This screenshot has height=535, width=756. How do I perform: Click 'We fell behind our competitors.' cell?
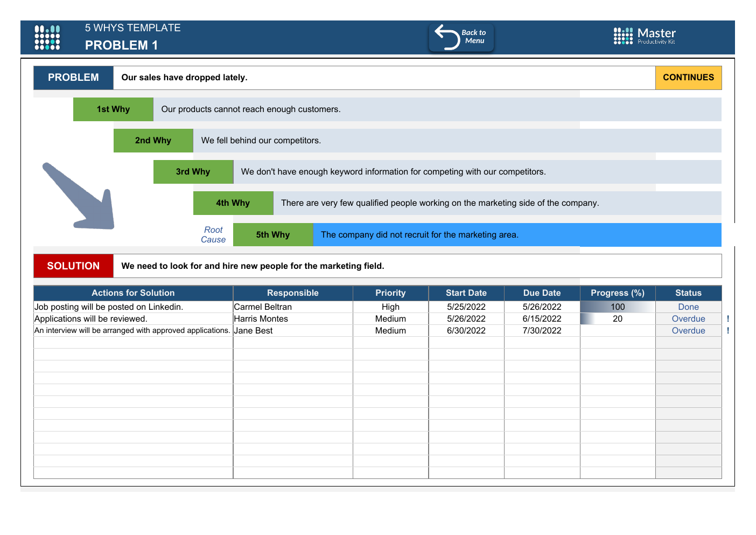[457, 141]
